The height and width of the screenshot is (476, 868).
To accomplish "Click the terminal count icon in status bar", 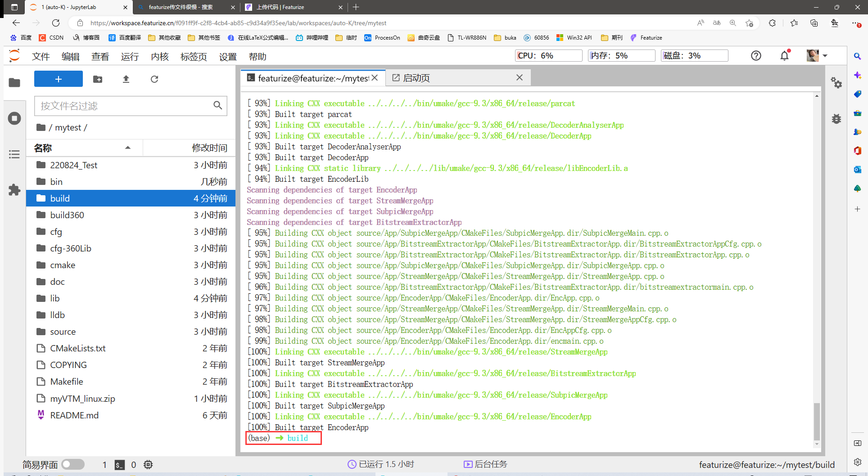I will click(119, 465).
